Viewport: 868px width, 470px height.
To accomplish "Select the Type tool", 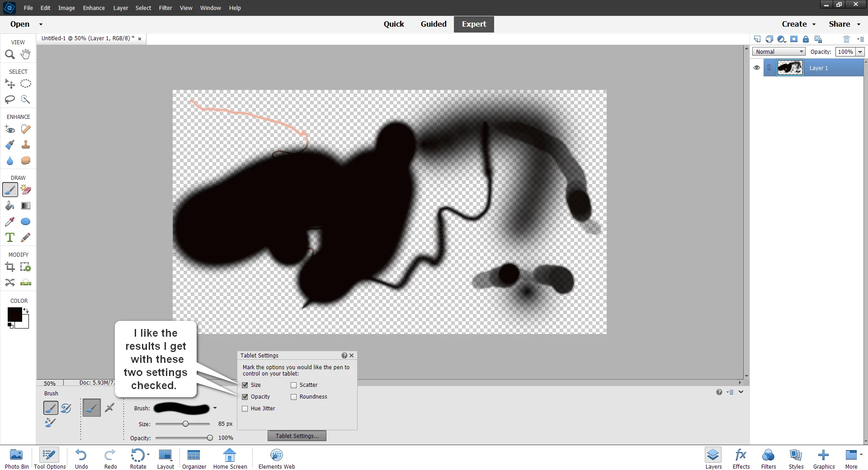I will point(10,238).
